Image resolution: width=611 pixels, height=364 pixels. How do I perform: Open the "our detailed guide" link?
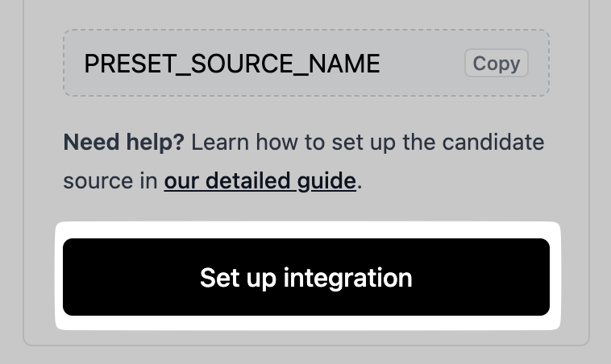coord(260,180)
